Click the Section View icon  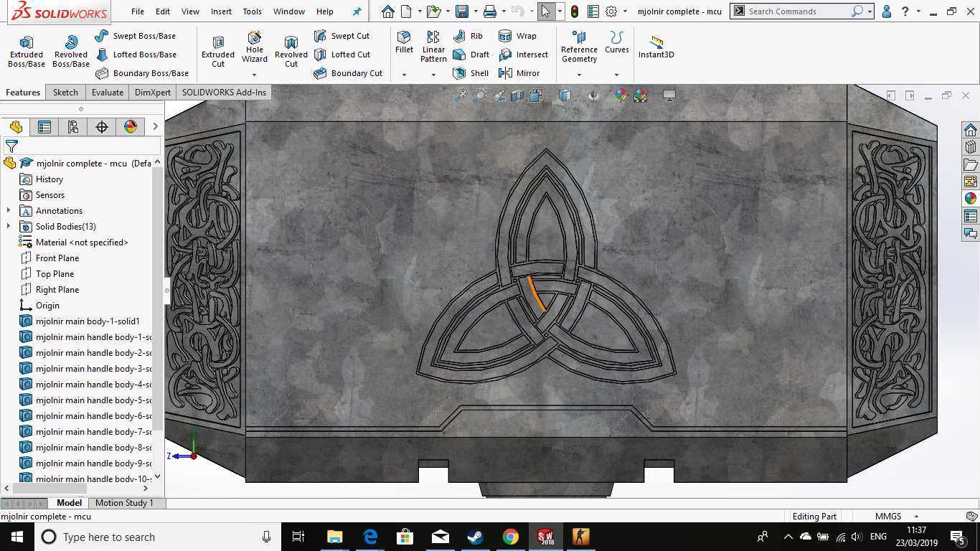pos(517,95)
